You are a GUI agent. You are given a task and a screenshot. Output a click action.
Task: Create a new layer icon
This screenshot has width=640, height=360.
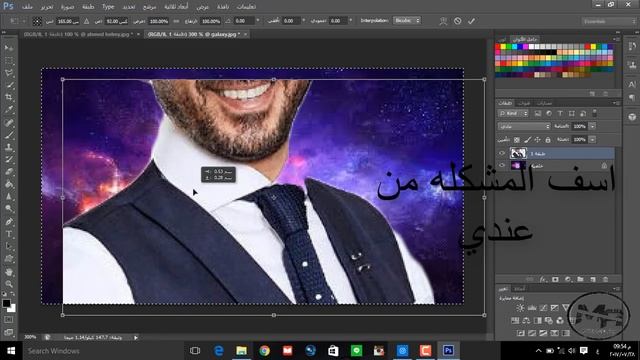coord(593,280)
